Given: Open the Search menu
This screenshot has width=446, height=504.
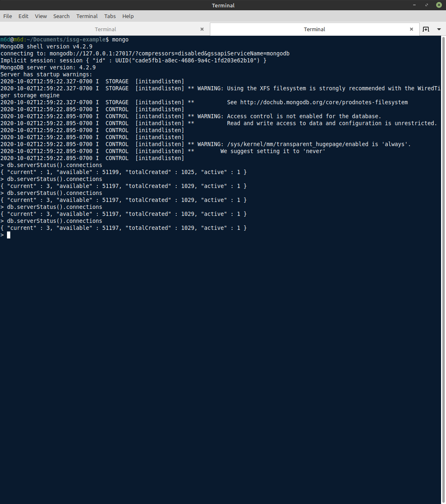Looking at the screenshot, I should point(61,16).
